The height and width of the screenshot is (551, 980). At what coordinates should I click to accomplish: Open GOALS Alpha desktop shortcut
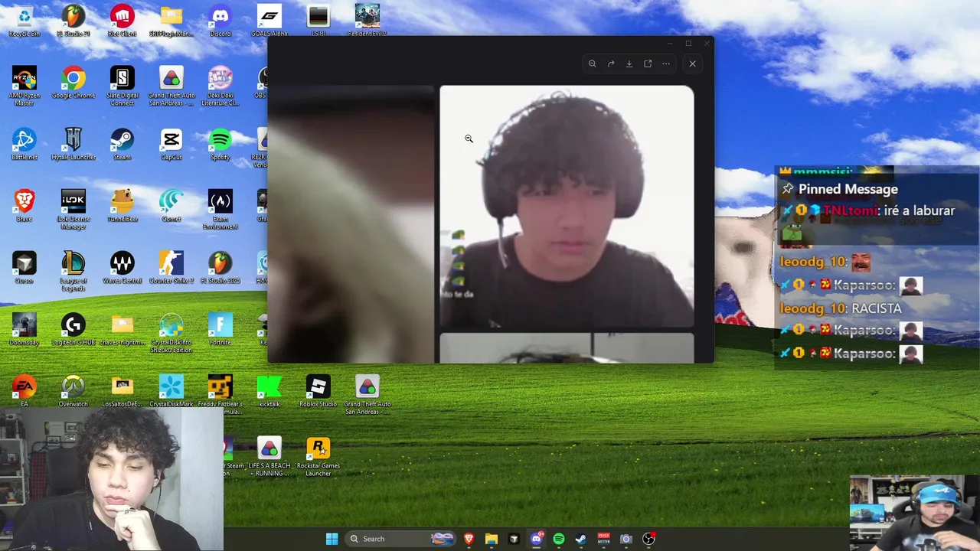(x=269, y=21)
